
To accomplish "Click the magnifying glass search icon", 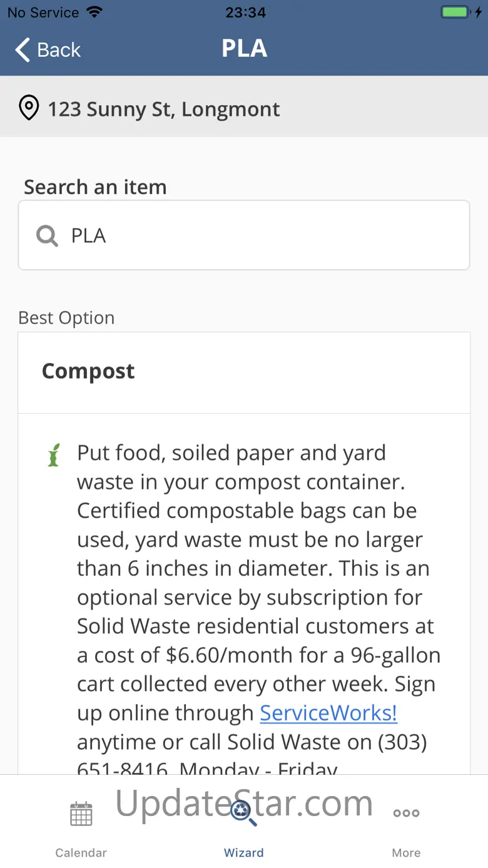I will tap(47, 236).
